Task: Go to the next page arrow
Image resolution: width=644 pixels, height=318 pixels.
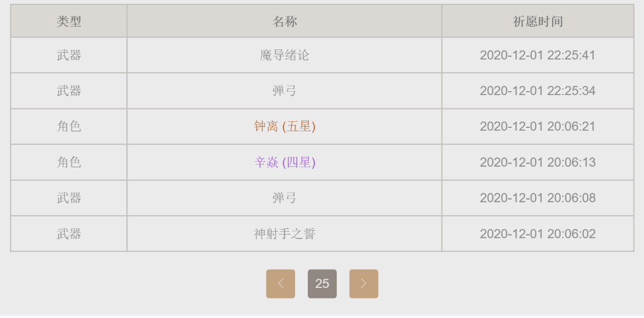Action: pyautogui.click(x=363, y=284)
